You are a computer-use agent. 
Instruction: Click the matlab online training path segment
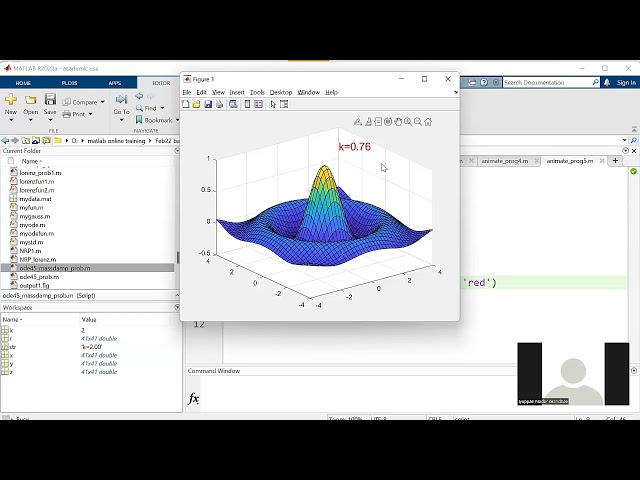(116, 141)
